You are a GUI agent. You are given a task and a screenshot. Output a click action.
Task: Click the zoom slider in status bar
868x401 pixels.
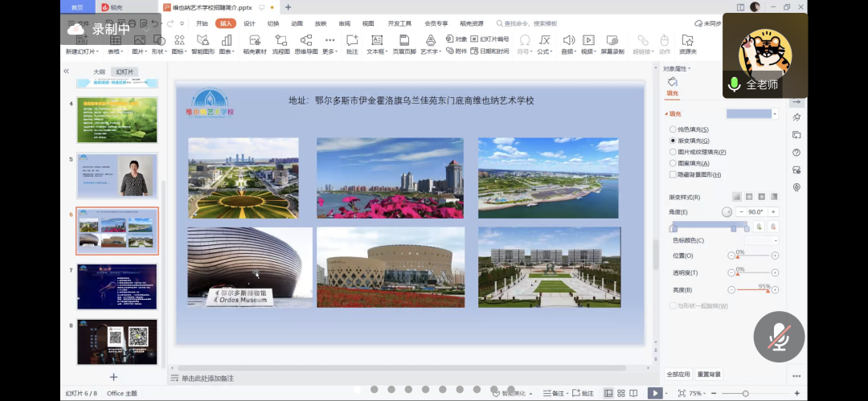pos(755,393)
